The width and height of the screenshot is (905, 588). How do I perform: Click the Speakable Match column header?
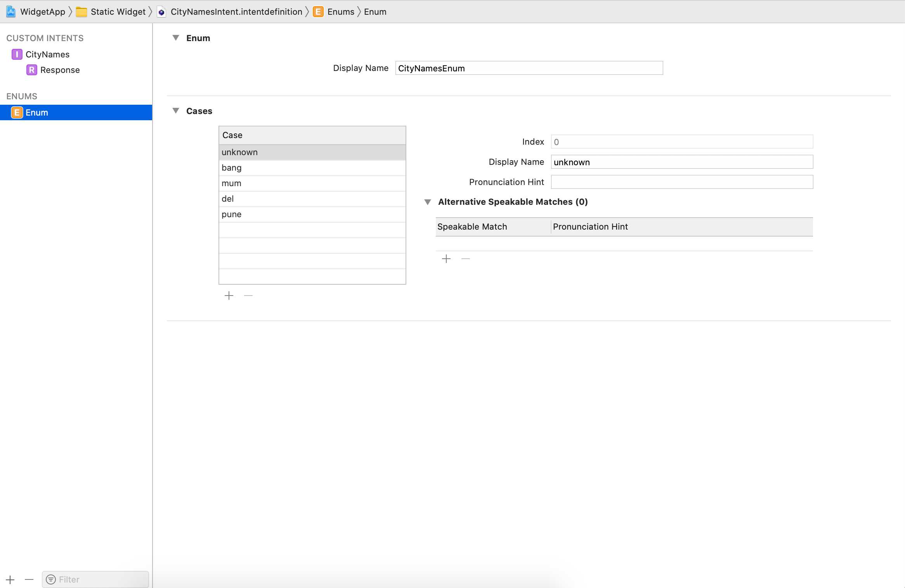[493, 227]
